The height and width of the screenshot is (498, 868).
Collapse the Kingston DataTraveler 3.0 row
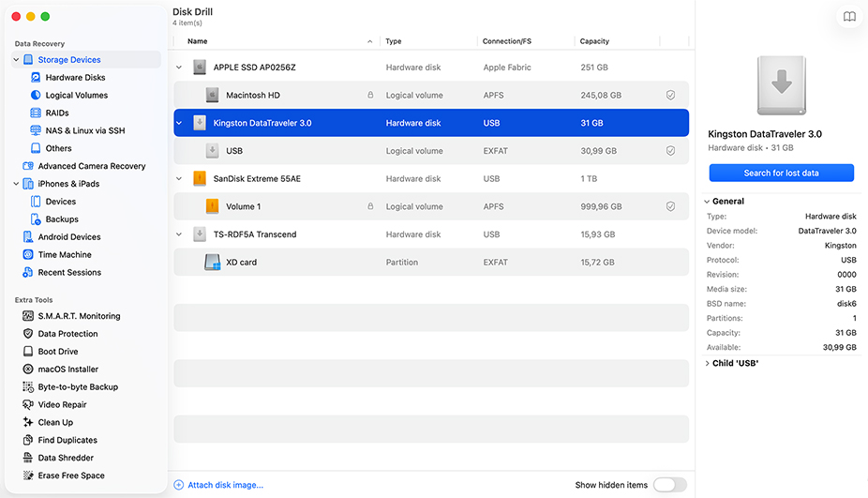[x=179, y=123]
